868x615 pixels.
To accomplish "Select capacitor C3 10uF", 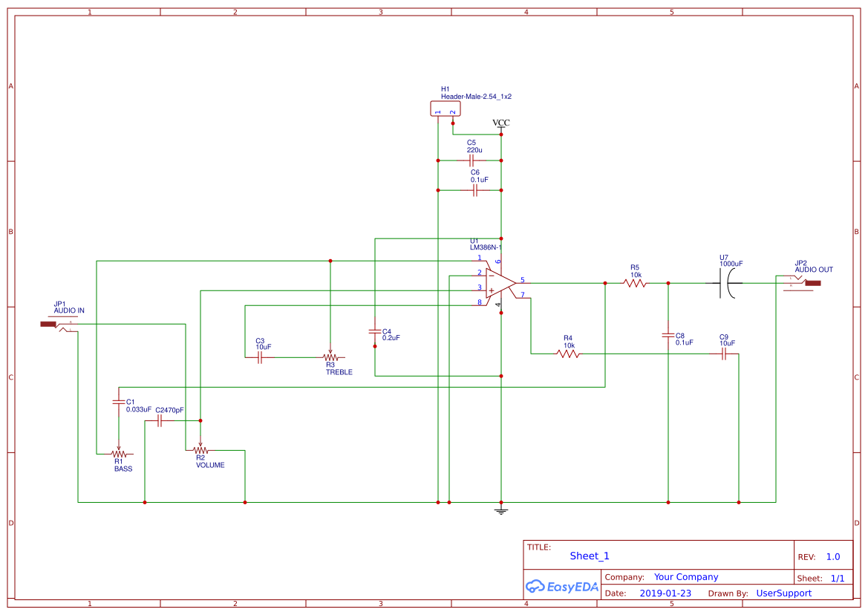I will (258, 357).
